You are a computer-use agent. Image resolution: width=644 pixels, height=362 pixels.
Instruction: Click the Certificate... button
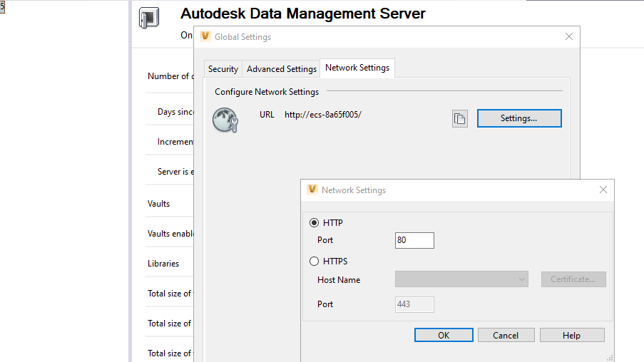[573, 279]
